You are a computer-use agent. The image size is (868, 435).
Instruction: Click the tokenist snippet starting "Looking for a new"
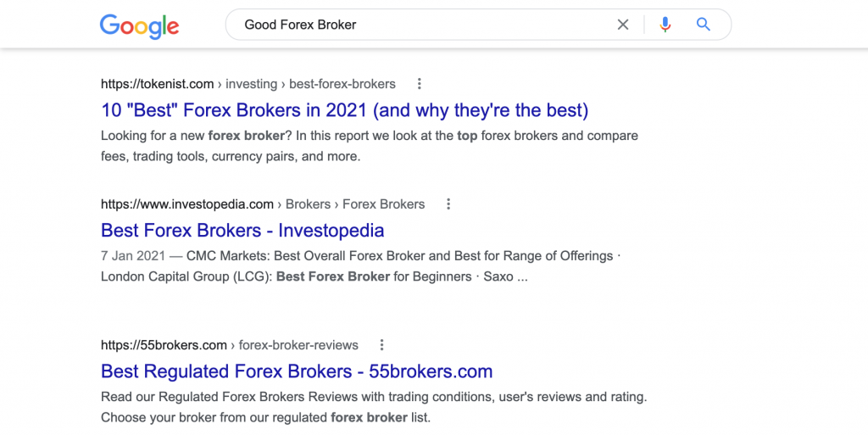pos(370,146)
